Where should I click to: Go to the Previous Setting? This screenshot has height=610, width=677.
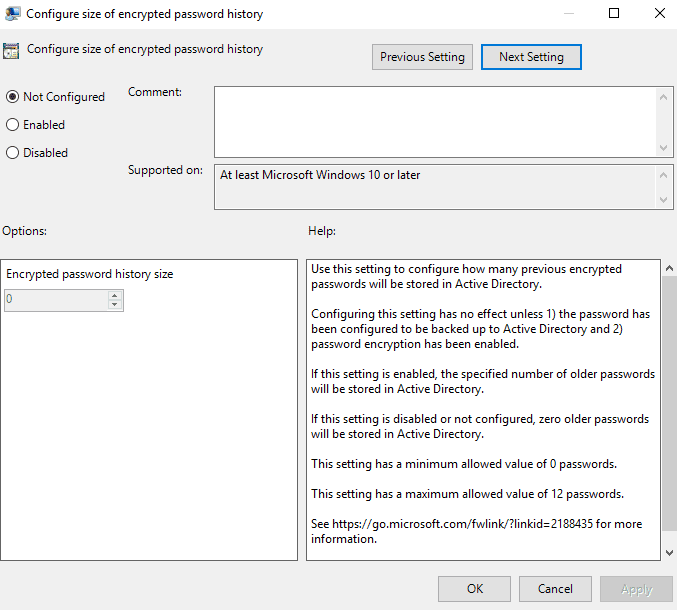click(x=422, y=57)
